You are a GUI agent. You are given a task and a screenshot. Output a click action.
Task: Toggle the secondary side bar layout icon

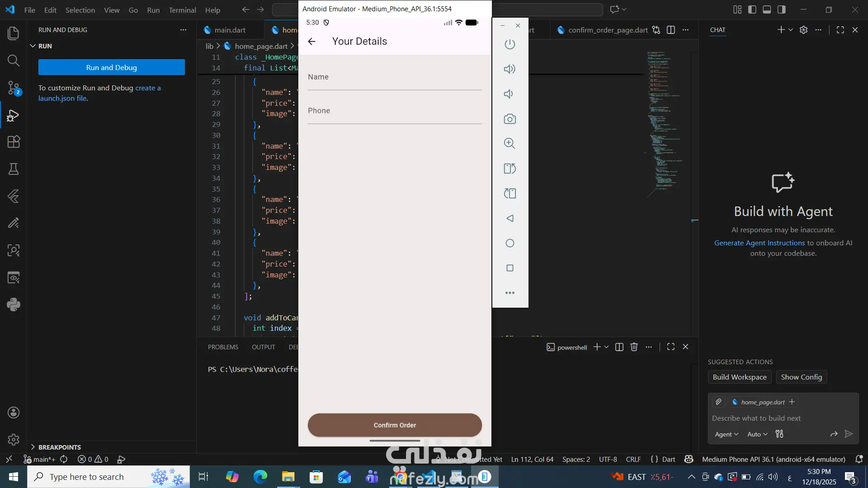pos(781,9)
